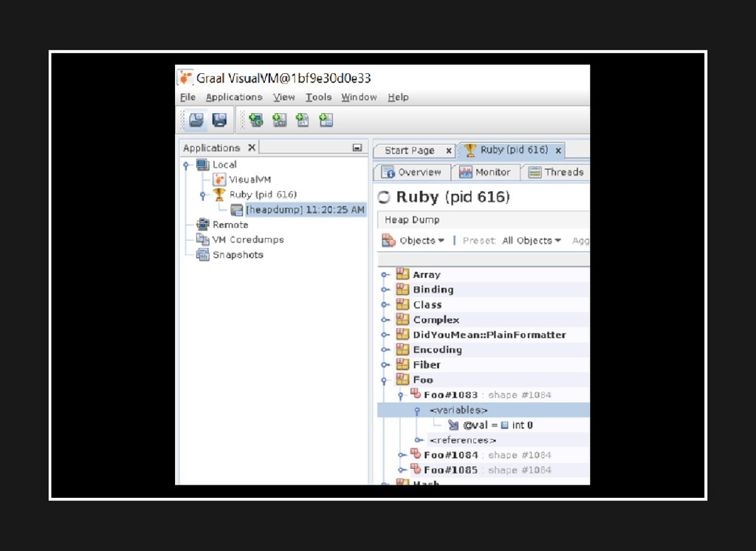
Task: Click the Fiber class icon
Action: pos(402,364)
